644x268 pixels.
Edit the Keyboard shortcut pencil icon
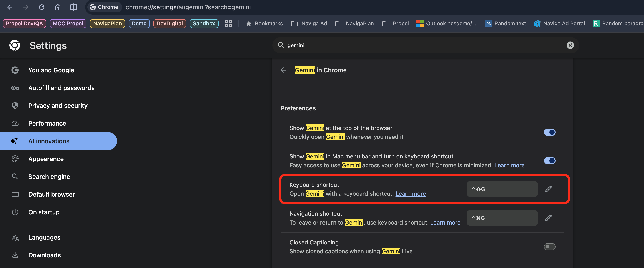coord(548,189)
